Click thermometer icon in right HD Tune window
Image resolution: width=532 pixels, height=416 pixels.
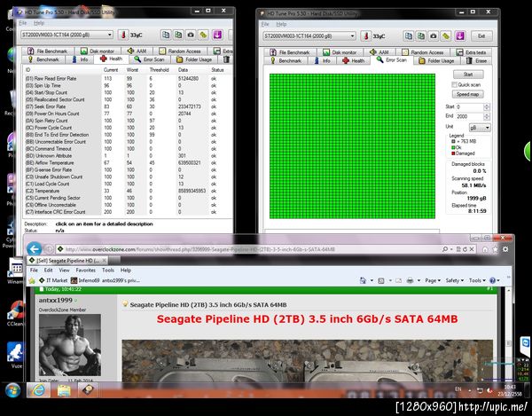pyautogui.click(x=365, y=36)
